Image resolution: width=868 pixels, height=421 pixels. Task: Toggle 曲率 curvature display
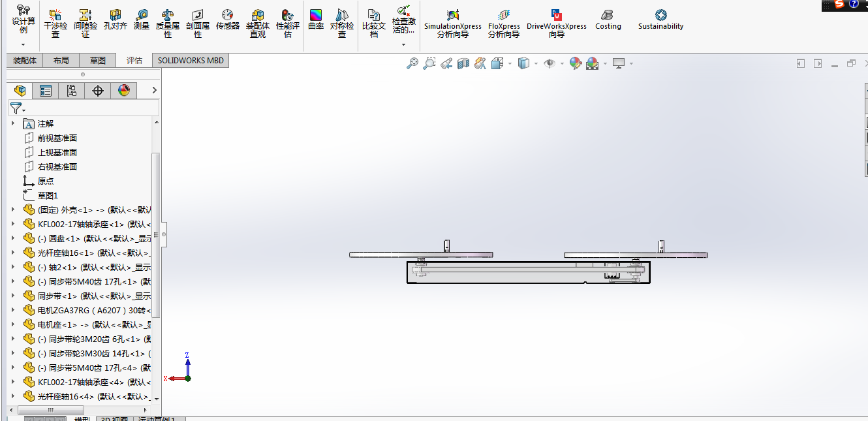316,20
